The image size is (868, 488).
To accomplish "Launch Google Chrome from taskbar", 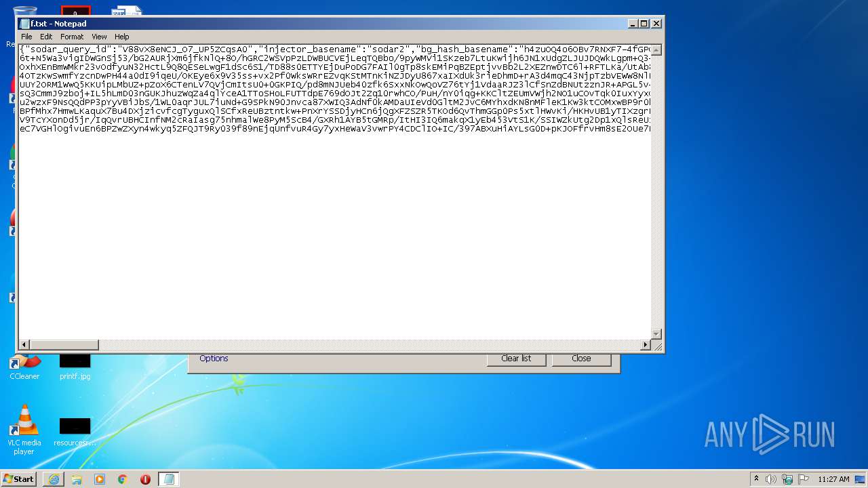I will pos(123,479).
